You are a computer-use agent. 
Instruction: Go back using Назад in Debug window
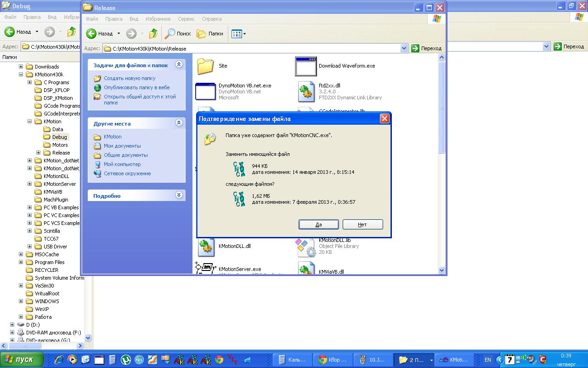(17, 32)
